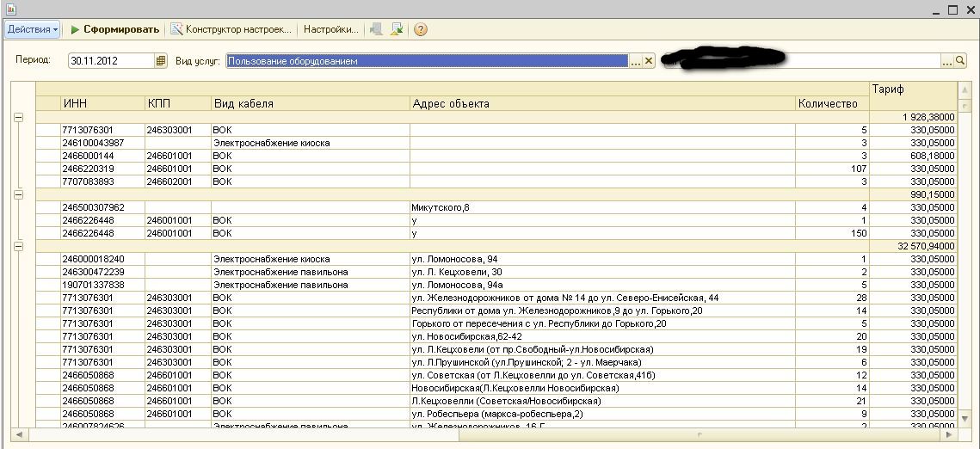Click the ellipsis button beside the magnifier
Viewport: 980px width, 449px height.
pyautogui.click(x=947, y=60)
